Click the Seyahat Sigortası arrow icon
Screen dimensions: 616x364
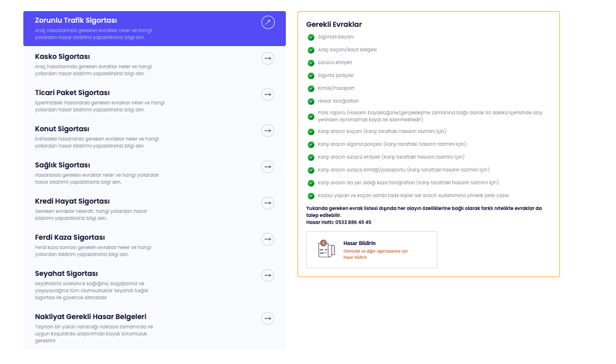coord(268,275)
